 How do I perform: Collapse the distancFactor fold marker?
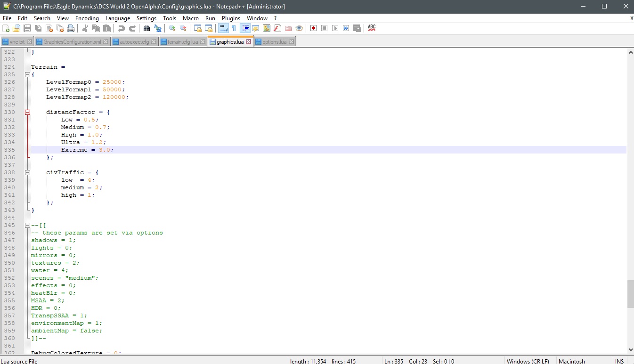pyautogui.click(x=27, y=112)
